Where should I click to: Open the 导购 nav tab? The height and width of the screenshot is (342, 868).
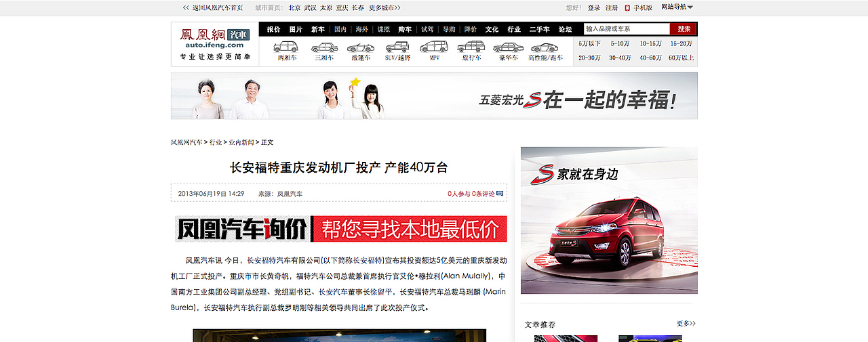(x=449, y=29)
